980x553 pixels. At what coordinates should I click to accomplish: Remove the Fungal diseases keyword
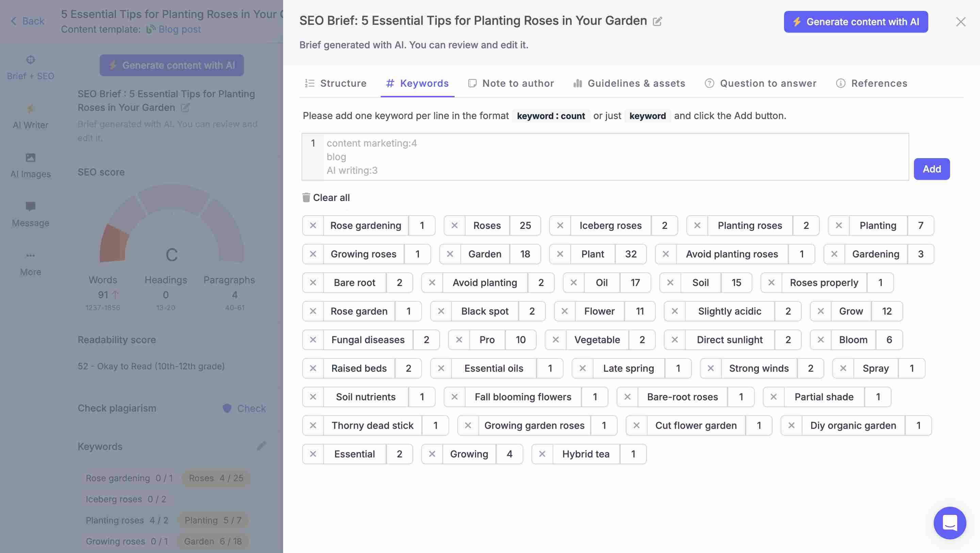313,340
